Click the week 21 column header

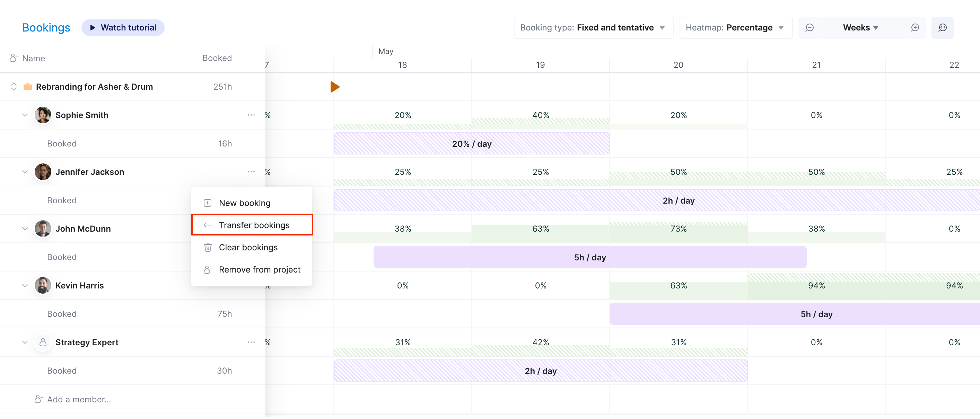point(816,65)
